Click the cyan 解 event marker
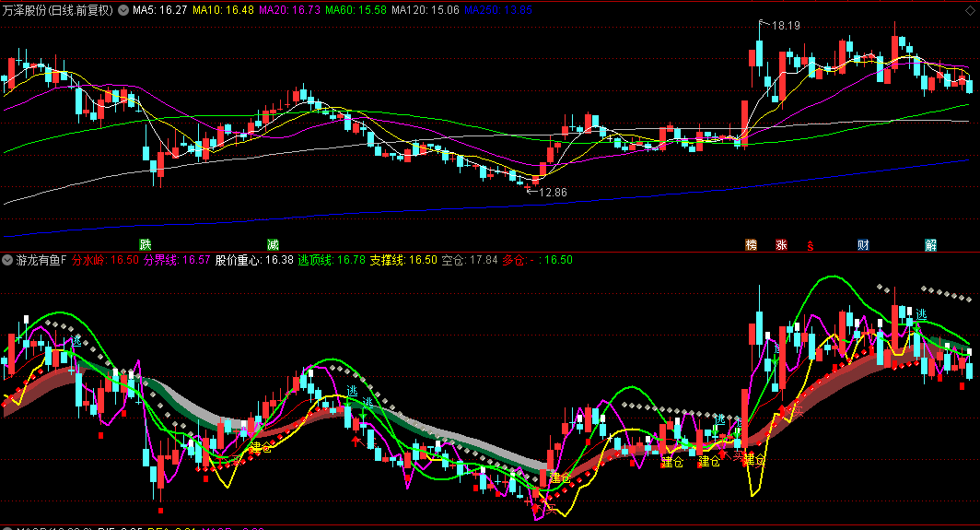Image resolution: width=980 pixels, height=530 pixels. [x=930, y=244]
